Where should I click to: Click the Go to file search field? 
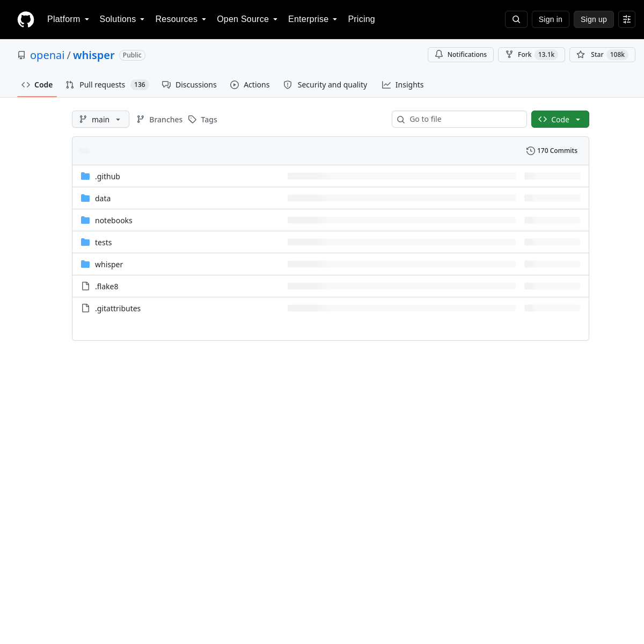click(459, 119)
